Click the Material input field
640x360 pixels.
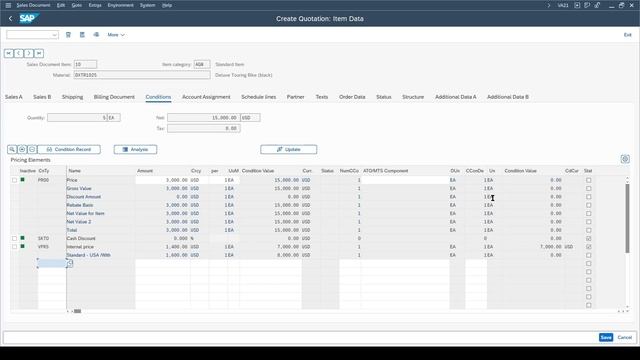142,75
